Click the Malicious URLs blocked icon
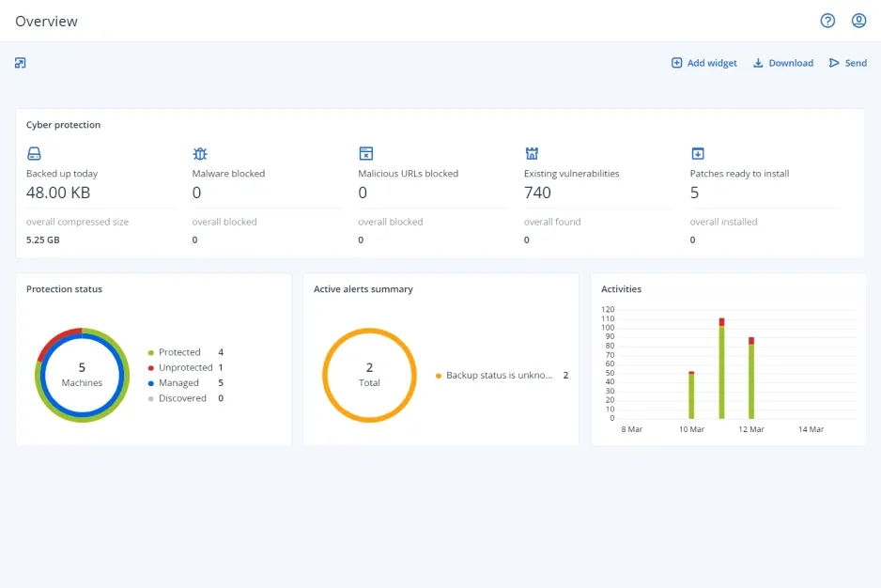 pyautogui.click(x=366, y=153)
